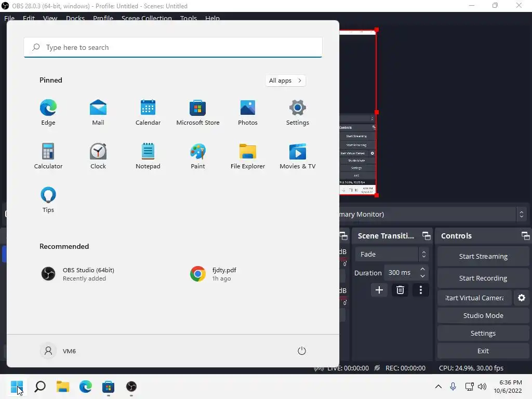Open the Mail app
The height and width of the screenshot is (399, 532).
coord(98,113)
